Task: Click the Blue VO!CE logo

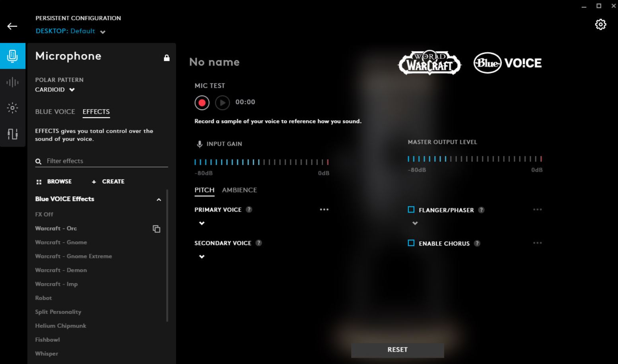Action: [x=507, y=63]
